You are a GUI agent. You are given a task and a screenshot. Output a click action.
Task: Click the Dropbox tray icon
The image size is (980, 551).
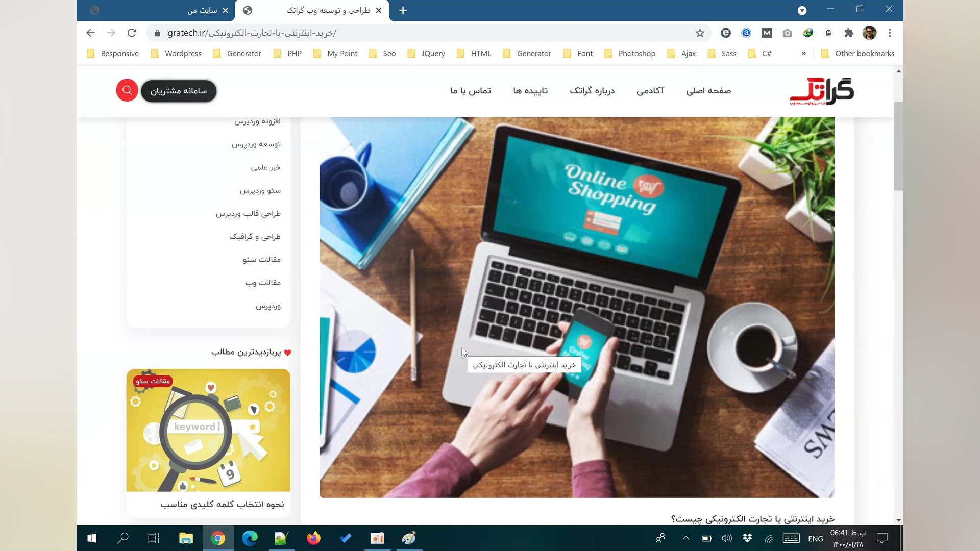click(x=748, y=538)
